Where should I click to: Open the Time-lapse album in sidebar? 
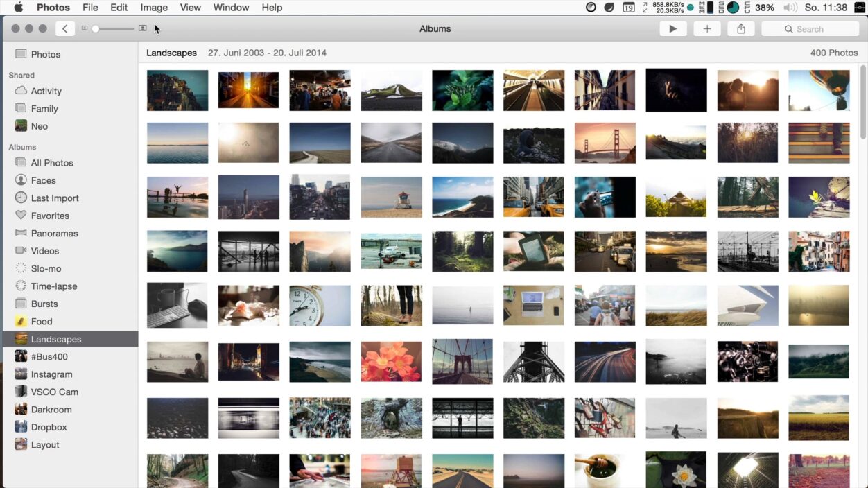click(53, 286)
